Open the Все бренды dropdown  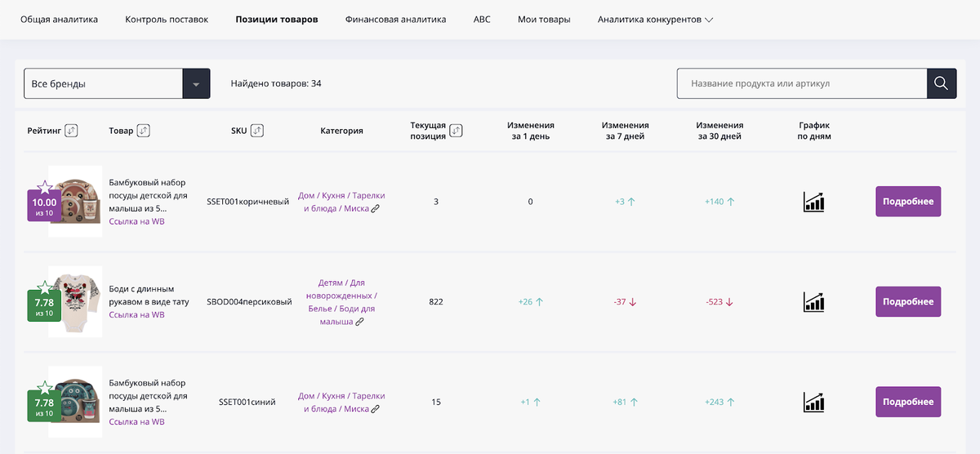click(117, 84)
